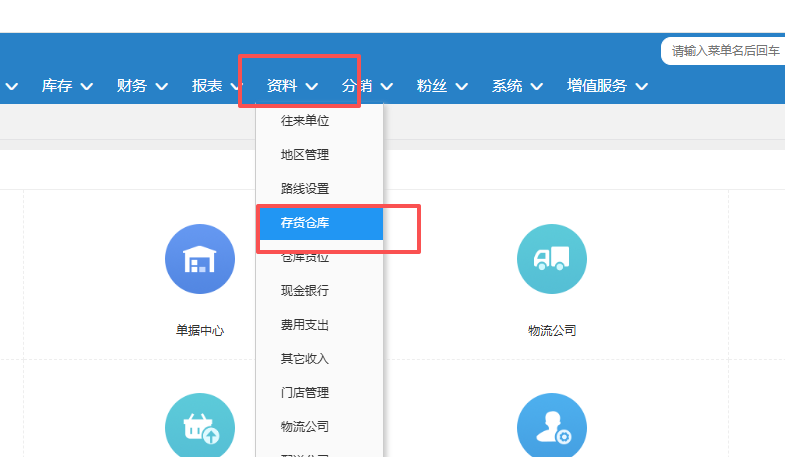The height and width of the screenshot is (457, 785).
Task: Click the menu name search field
Action: coord(723,51)
